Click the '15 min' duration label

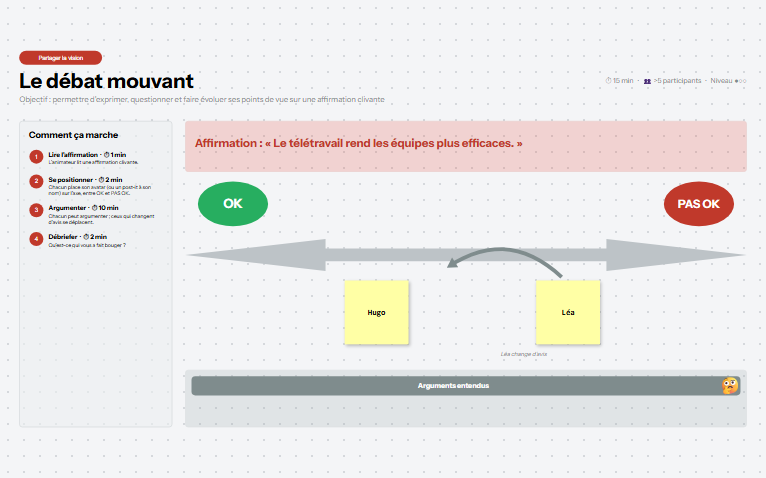point(619,81)
